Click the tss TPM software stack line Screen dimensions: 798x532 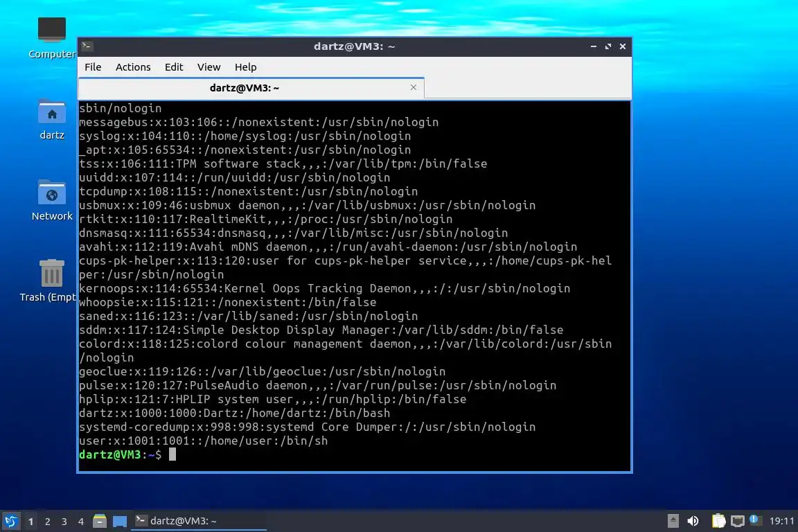click(x=283, y=163)
